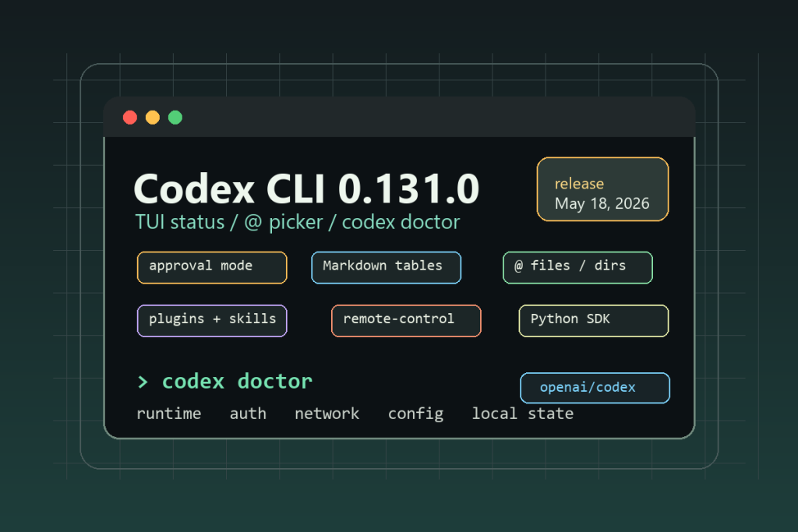
Task: Click the "config" label
Action: 416,414
